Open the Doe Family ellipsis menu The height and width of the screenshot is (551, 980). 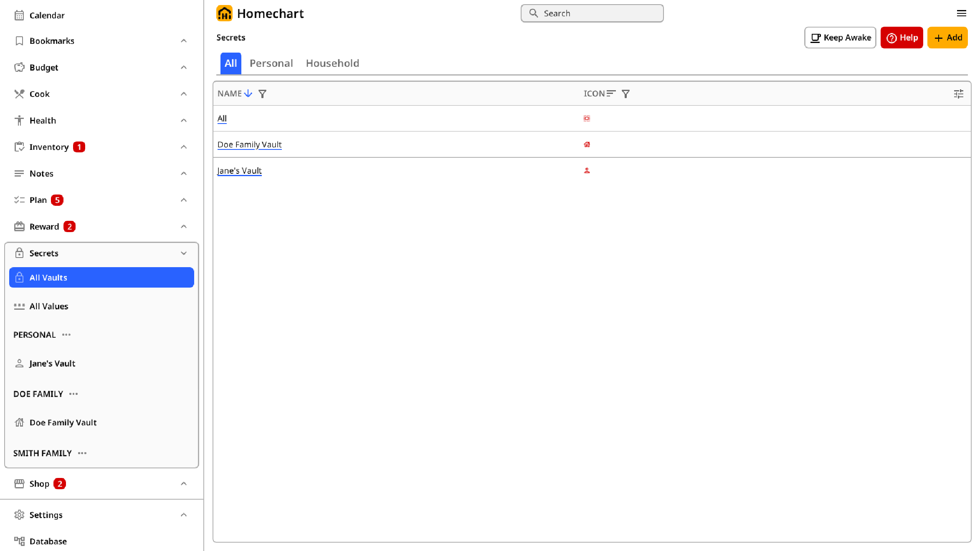tap(73, 394)
